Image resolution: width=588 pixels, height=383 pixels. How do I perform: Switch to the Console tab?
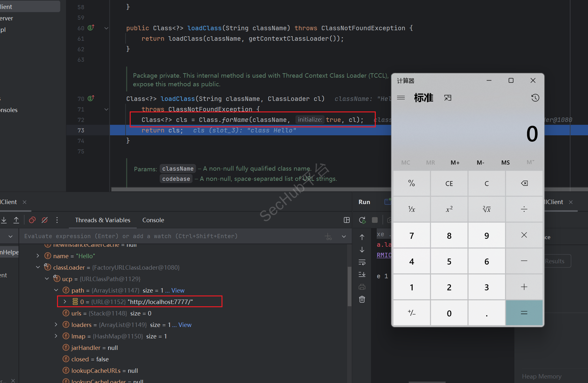coord(153,220)
